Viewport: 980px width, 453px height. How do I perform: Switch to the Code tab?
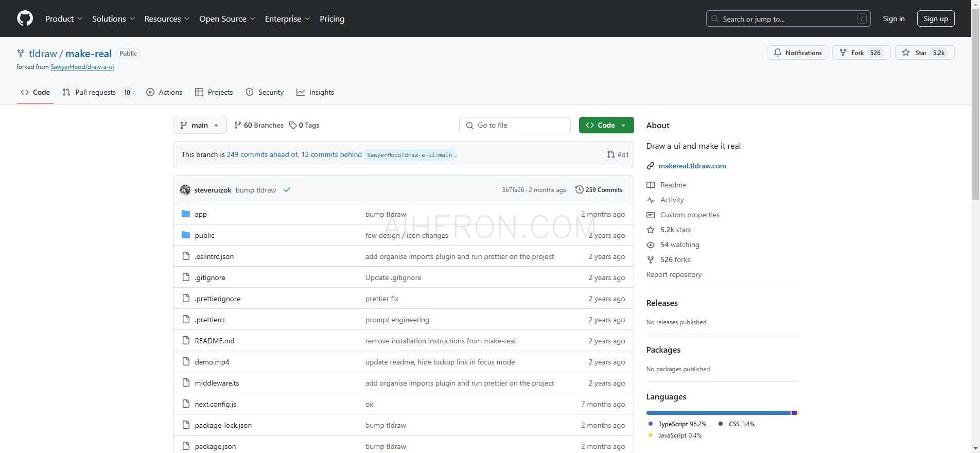tap(35, 92)
